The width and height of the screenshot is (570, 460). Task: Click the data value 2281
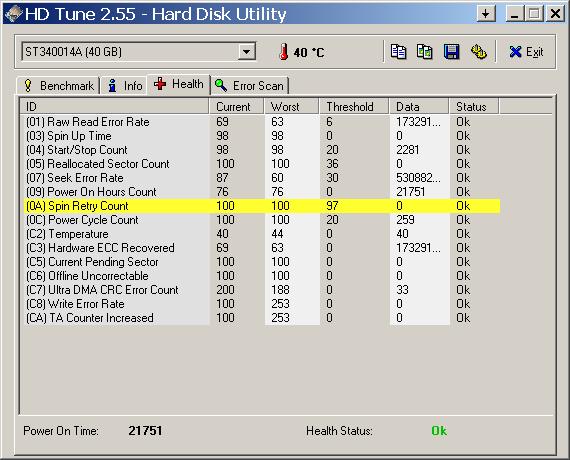click(408, 150)
